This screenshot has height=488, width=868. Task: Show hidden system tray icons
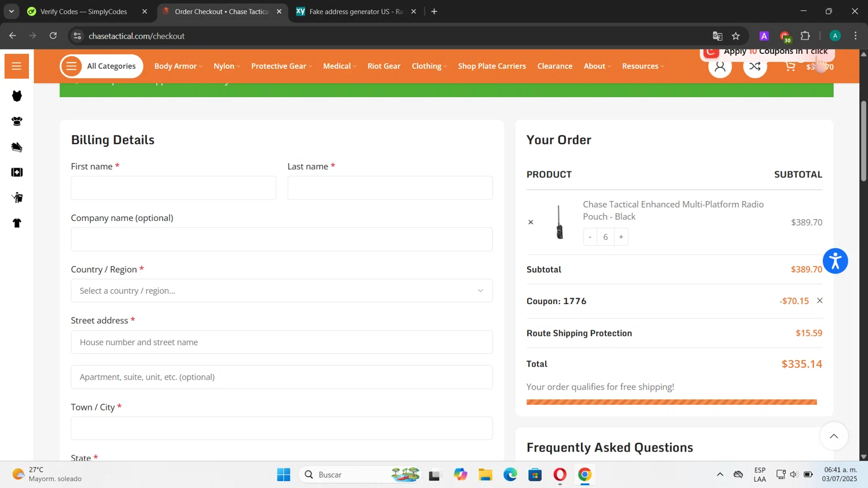(x=720, y=475)
